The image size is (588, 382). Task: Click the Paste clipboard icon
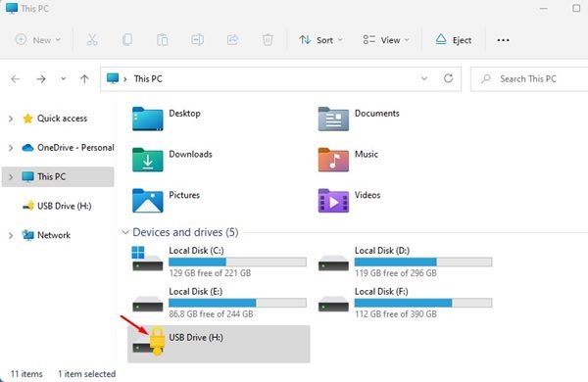point(162,40)
